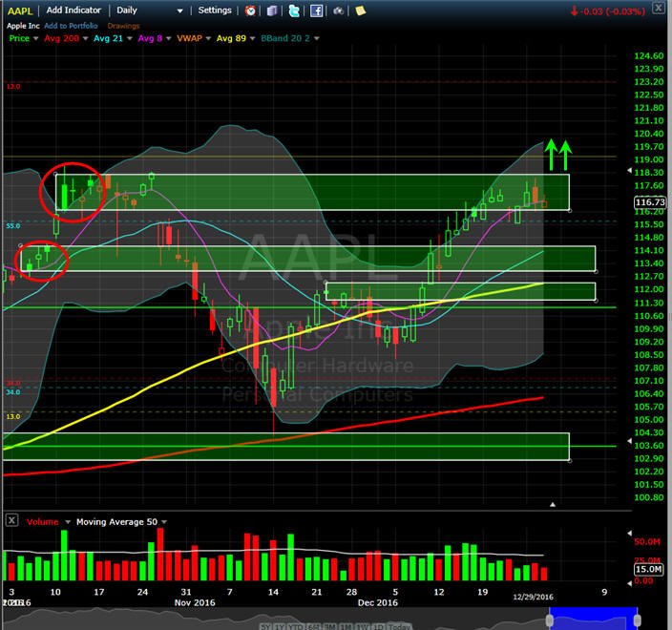The image size is (672, 630).
Task: Click the white triangle marker above volume
Action: pyautogui.click(x=553, y=504)
